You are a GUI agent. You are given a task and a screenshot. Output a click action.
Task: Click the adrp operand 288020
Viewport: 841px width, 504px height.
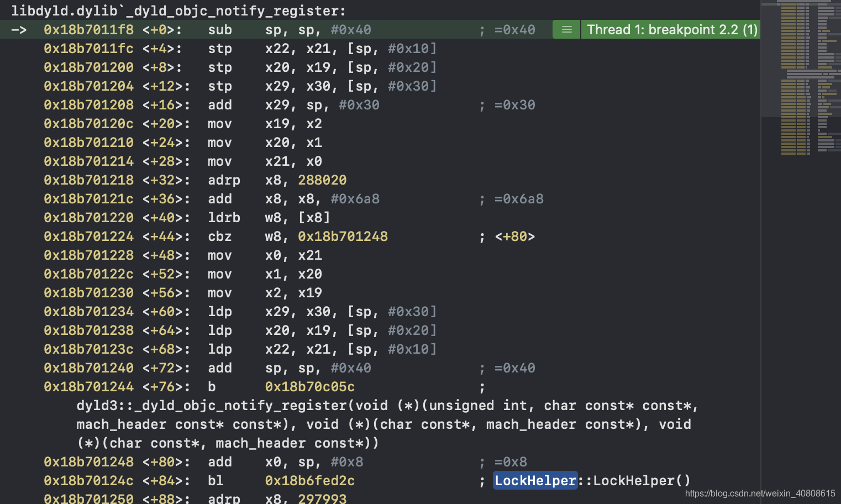322,180
